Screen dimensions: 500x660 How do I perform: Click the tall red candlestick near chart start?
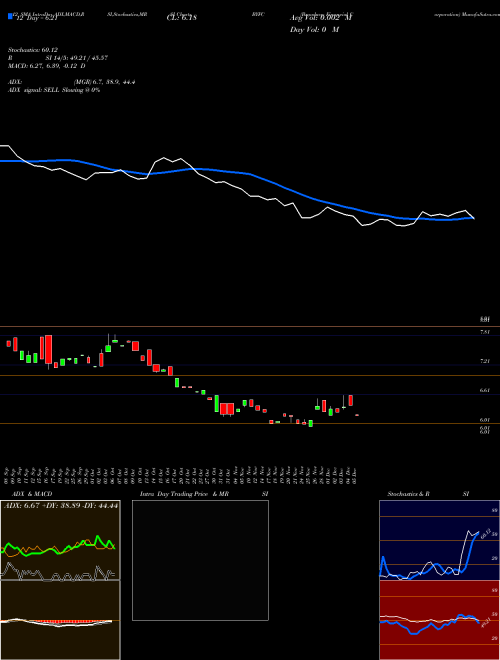(48, 349)
